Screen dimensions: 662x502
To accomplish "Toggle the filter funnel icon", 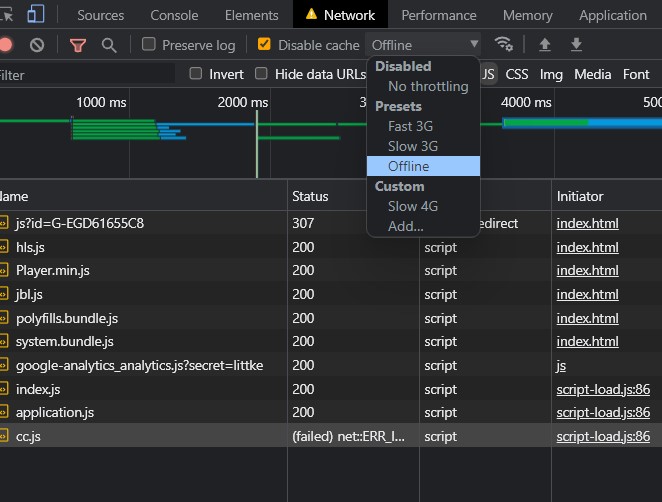I will tap(77, 45).
